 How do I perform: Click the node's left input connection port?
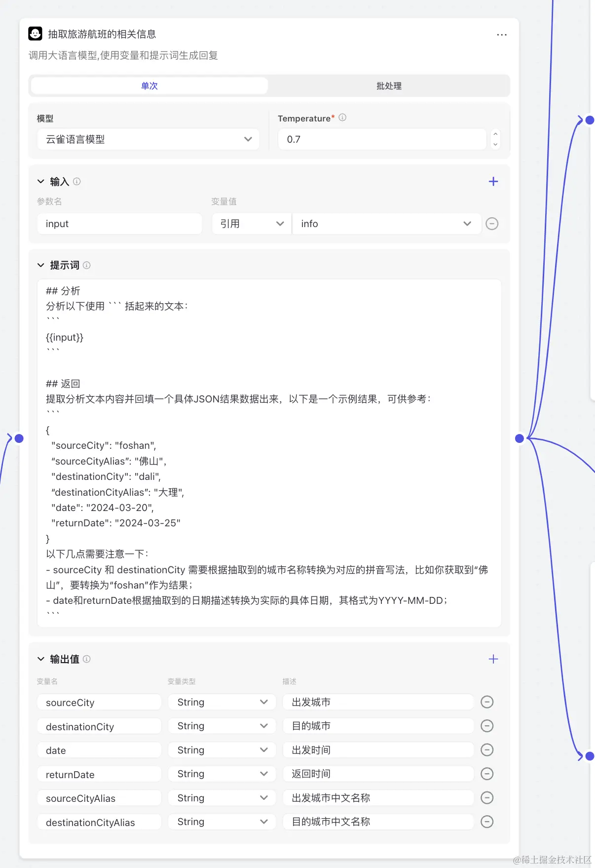point(19,438)
